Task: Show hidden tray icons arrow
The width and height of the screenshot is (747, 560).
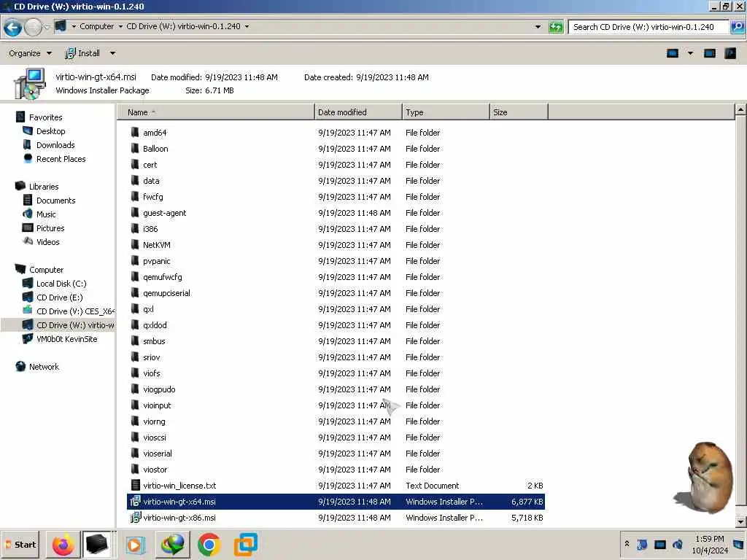Action: [627, 544]
